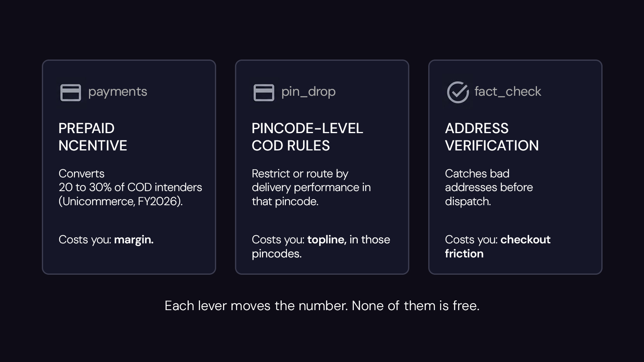The height and width of the screenshot is (362, 644).
Task: Select the 'fact_check' icon label
Action: tap(508, 92)
